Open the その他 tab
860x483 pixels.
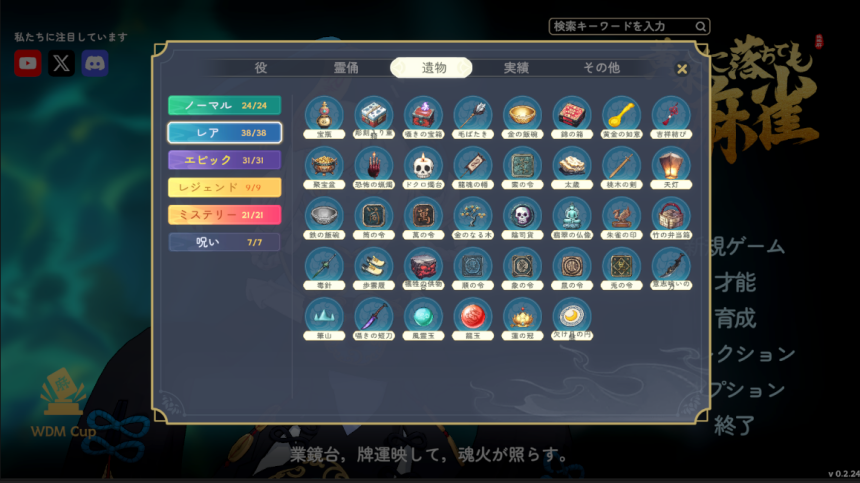click(x=602, y=67)
